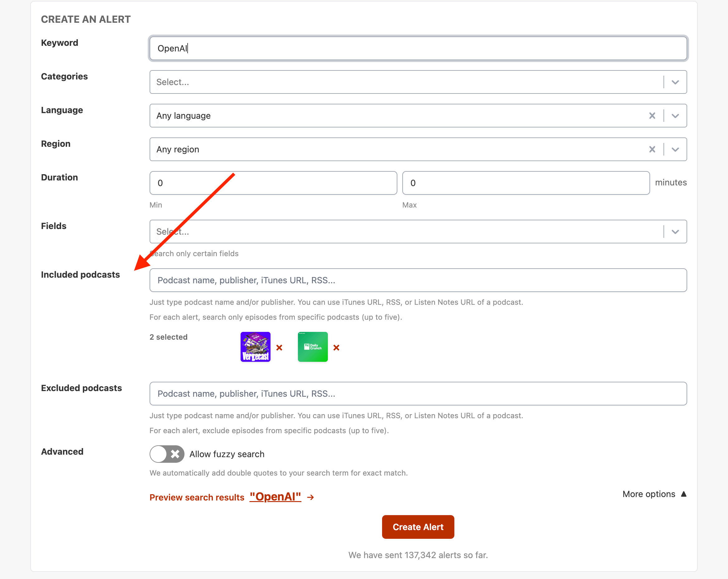Focus the Included podcasts search box
Screen dimensions: 728x579
click(418, 280)
